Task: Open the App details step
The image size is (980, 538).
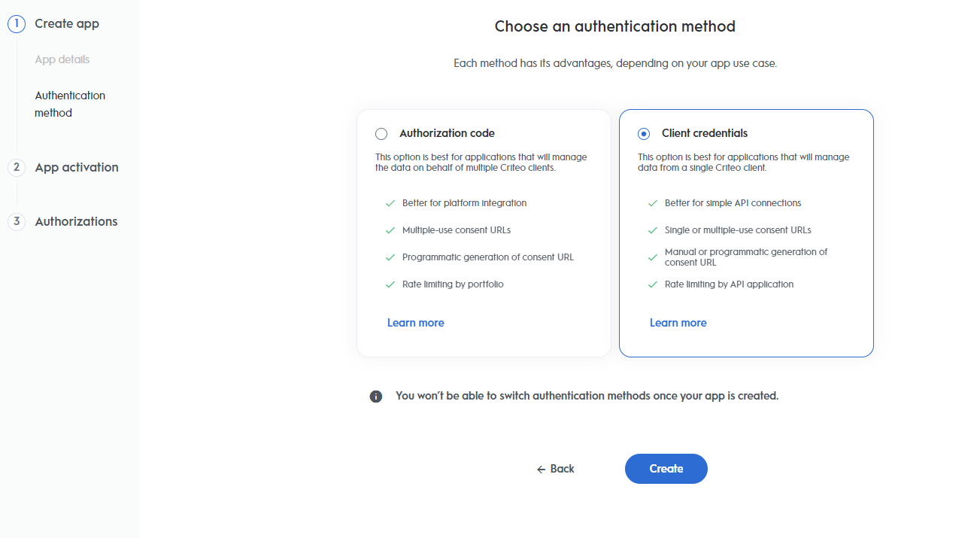Action: click(x=62, y=59)
